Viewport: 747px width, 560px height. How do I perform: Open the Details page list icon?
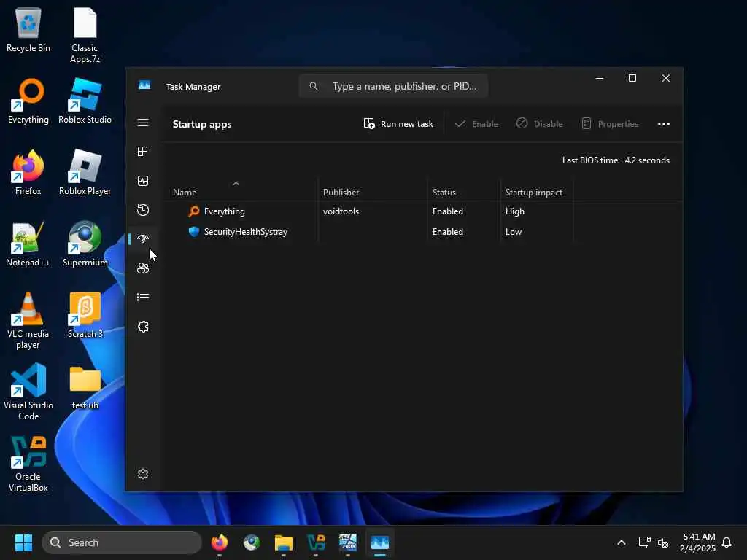pyautogui.click(x=143, y=297)
